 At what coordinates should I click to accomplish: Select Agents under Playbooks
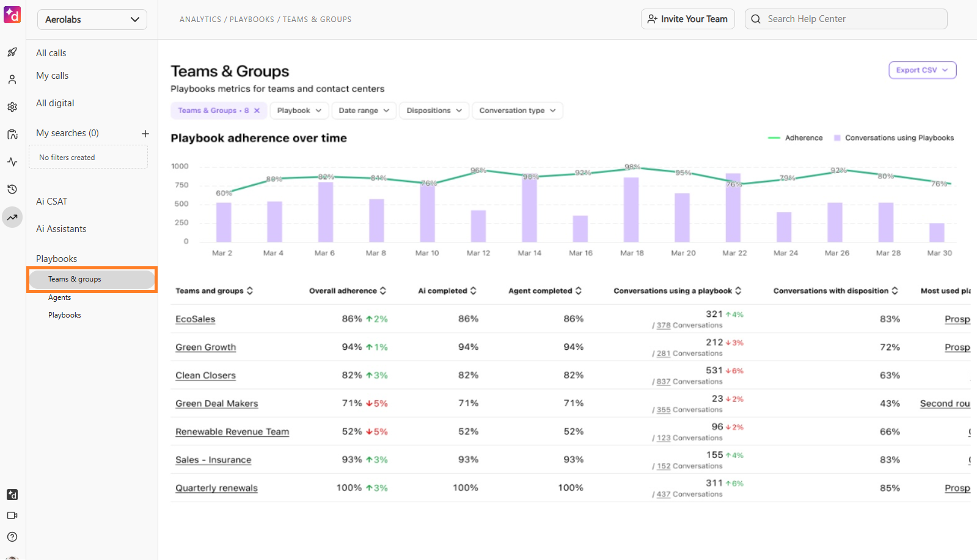tap(60, 297)
